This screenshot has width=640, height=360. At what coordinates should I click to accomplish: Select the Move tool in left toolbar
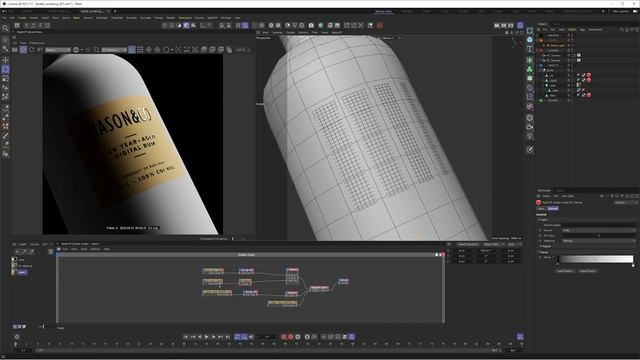[x=5, y=60]
